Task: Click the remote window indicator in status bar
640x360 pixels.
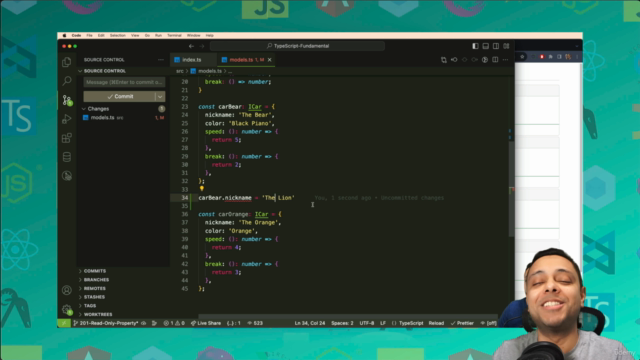Action: tap(64, 323)
